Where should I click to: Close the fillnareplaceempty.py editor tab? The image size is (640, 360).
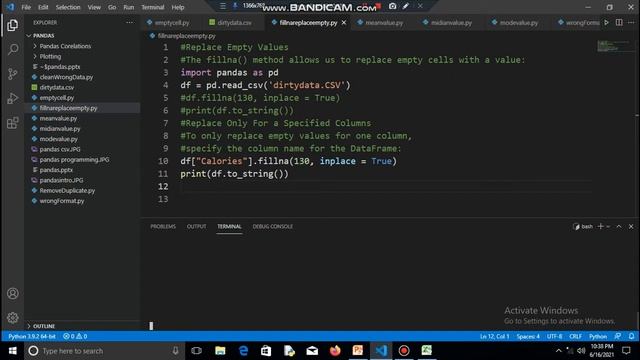tap(344, 23)
